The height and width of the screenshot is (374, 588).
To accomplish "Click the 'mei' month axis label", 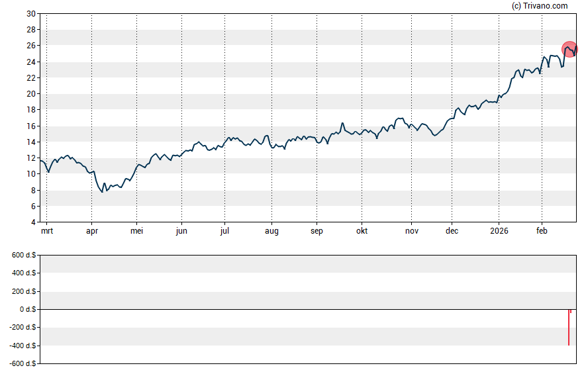I will point(136,232).
